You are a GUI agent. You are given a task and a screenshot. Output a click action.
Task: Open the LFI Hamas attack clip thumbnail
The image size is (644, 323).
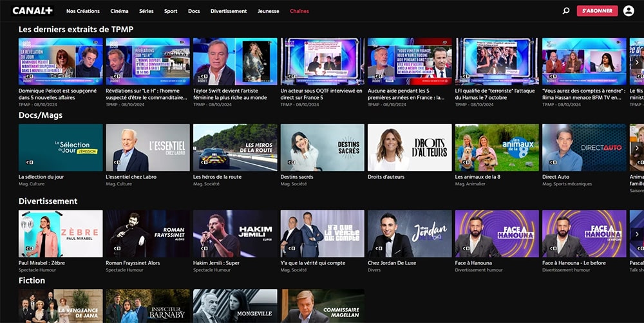pyautogui.click(x=497, y=62)
